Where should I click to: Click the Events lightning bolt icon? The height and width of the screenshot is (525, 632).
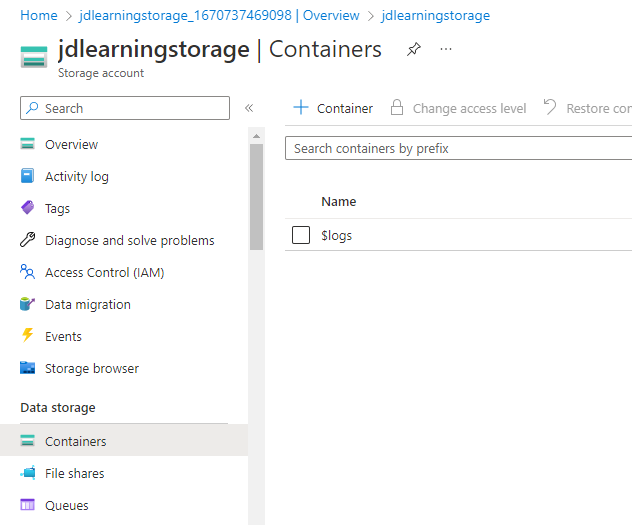[x=28, y=337]
